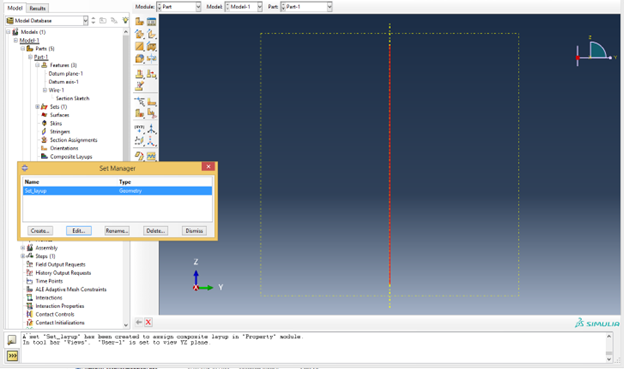Select Section Sketch under Wire-1
The image size is (624, 369).
coord(73,98)
